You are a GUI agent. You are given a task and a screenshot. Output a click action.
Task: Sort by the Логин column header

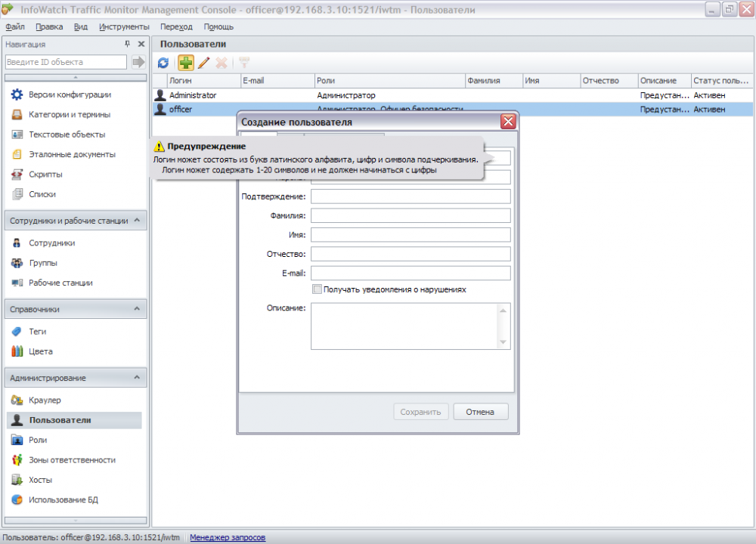click(x=203, y=81)
